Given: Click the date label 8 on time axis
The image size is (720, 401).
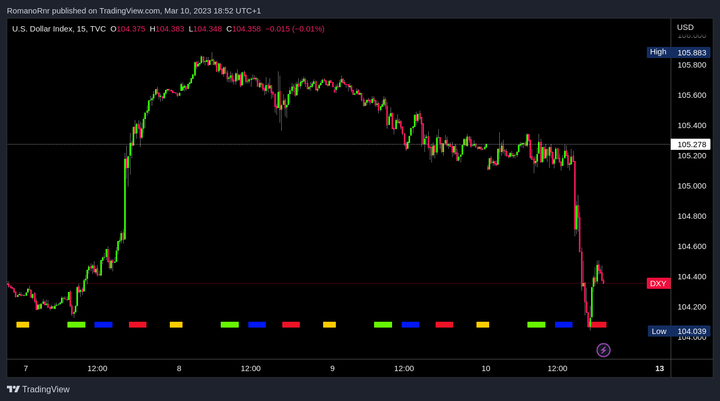Looking at the screenshot, I should tap(179, 368).
